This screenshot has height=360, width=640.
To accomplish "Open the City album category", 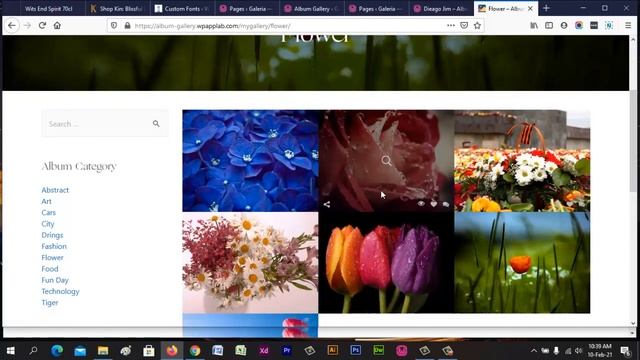I will [48, 224].
